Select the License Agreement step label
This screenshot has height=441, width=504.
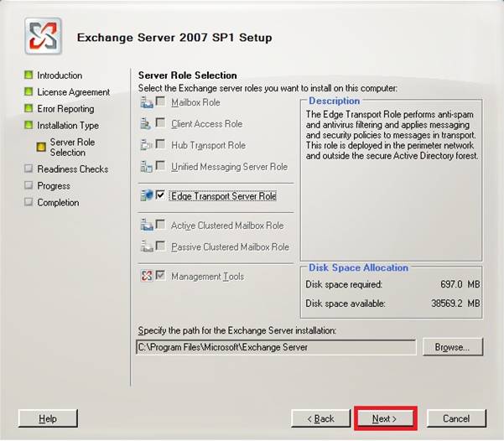pos(74,92)
